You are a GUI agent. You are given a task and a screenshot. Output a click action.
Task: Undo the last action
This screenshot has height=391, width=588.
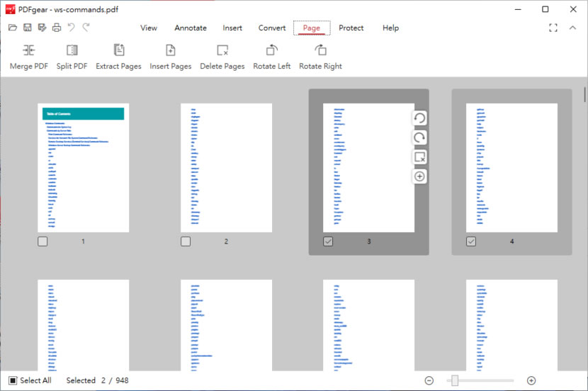(72, 28)
